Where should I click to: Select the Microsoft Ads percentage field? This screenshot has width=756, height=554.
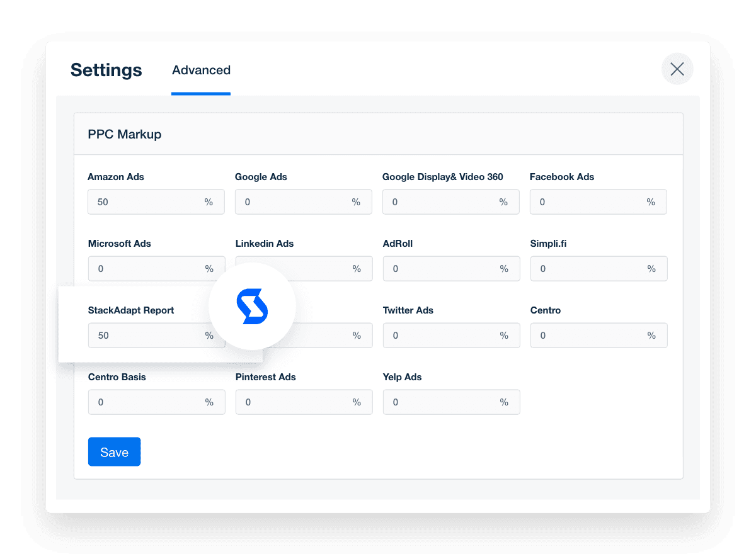(156, 268)
